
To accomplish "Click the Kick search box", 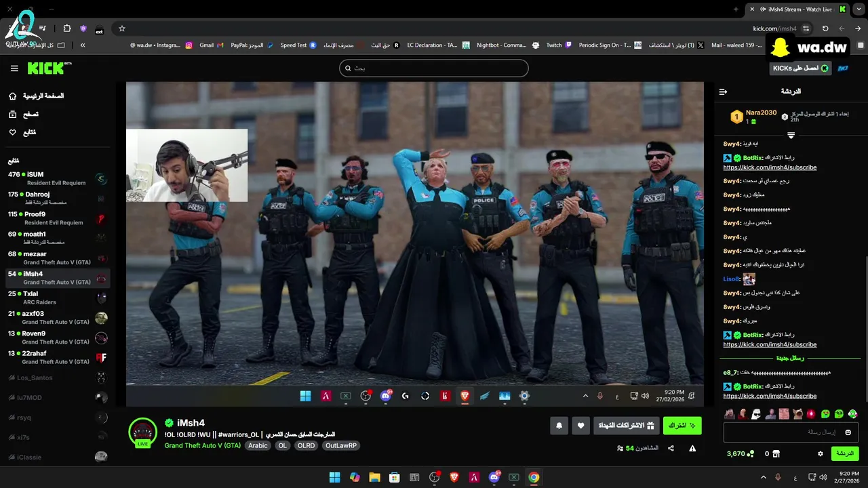I will point(434,68).
